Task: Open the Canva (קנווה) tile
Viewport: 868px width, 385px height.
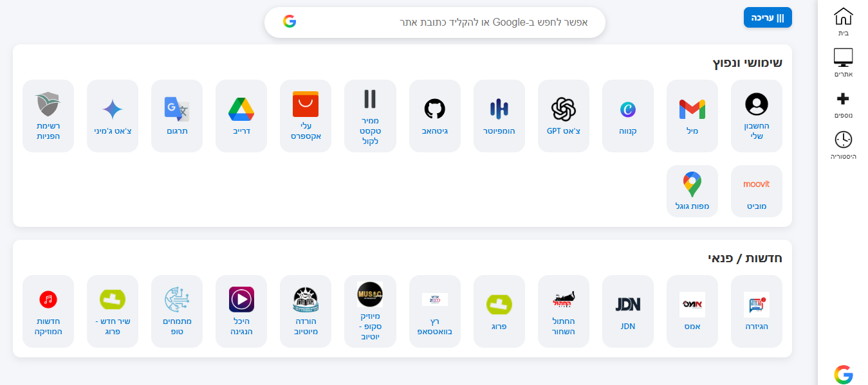Action: [x=628, y=116]
